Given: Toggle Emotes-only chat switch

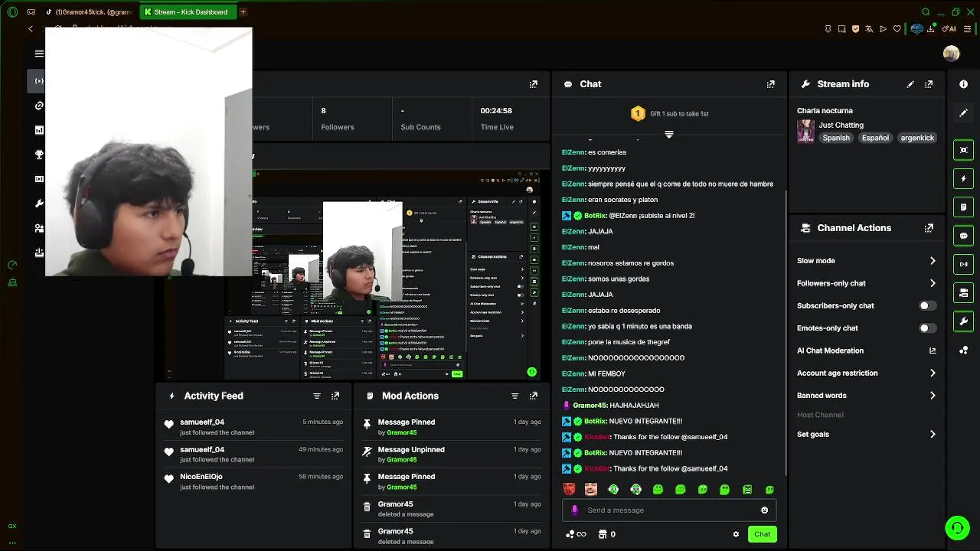Looking at the screenshot, I should point(927,328).
